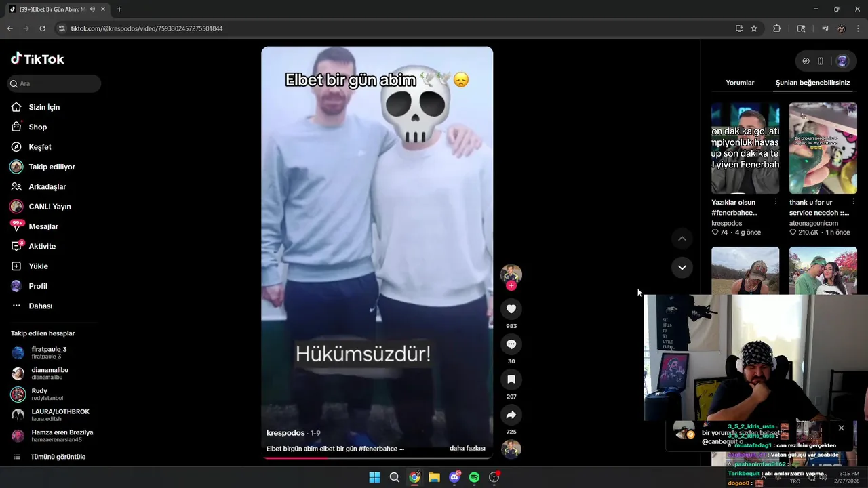Open Yazıklar olsun #fenerbahce video thumbnail
868x488 pixels.
pyautogui.click(x=745, y=148)
